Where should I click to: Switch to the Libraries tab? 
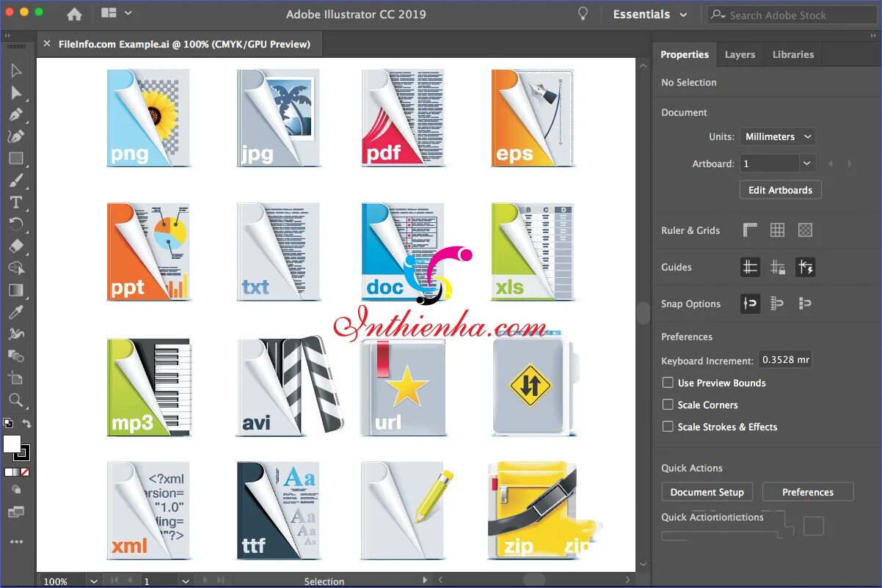(793, 54)
